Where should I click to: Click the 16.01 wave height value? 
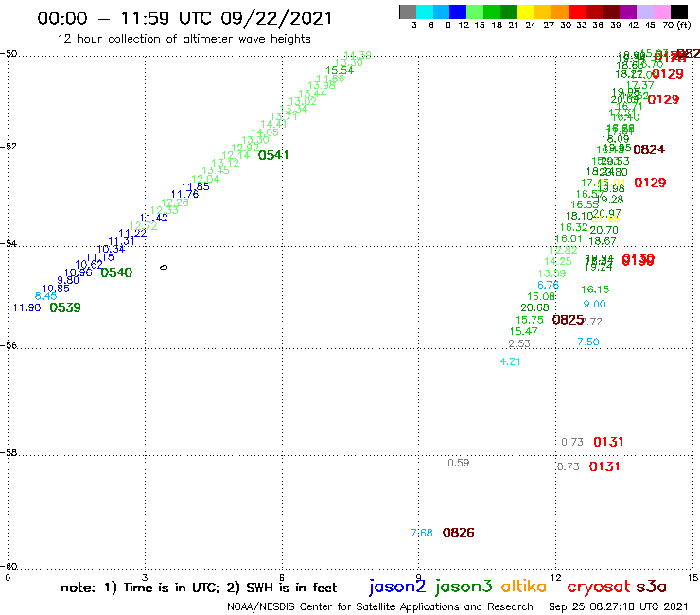coord(569,239)
